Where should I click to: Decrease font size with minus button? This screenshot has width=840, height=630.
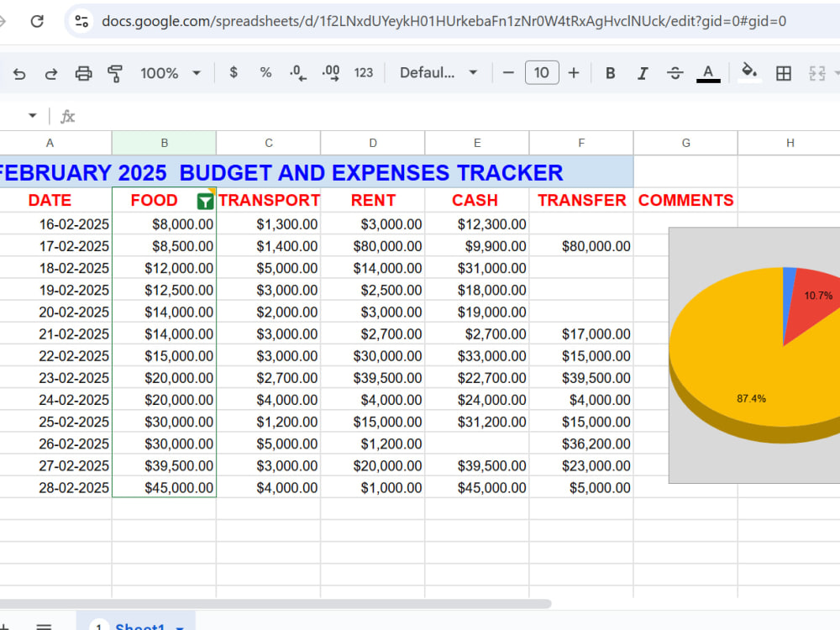(x=508, y=73)
